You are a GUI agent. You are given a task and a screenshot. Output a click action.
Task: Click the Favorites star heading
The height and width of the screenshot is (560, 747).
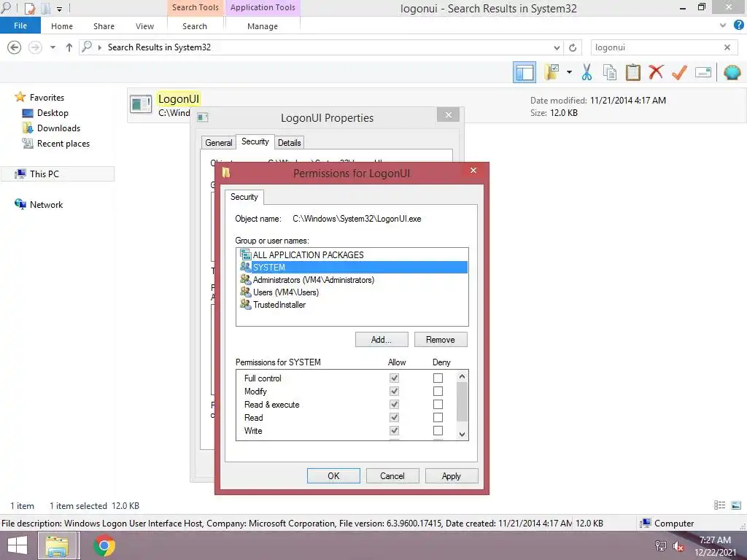point(47,97)
